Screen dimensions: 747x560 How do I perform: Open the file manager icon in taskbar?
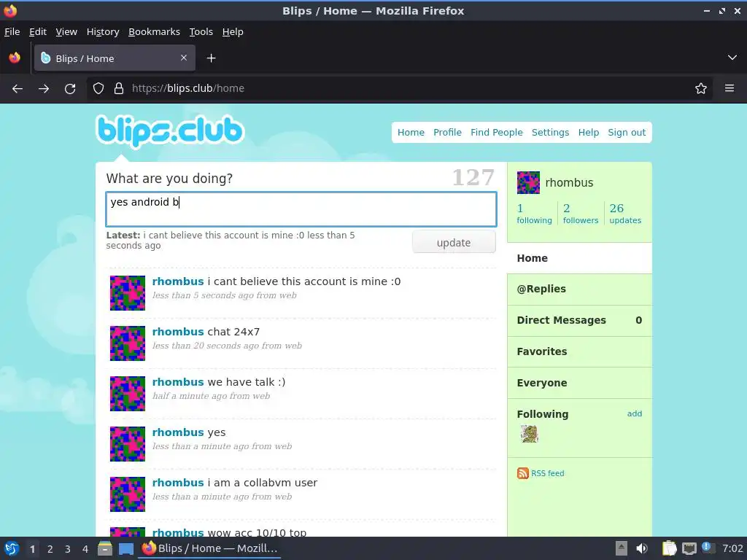[x=105, y=548]
